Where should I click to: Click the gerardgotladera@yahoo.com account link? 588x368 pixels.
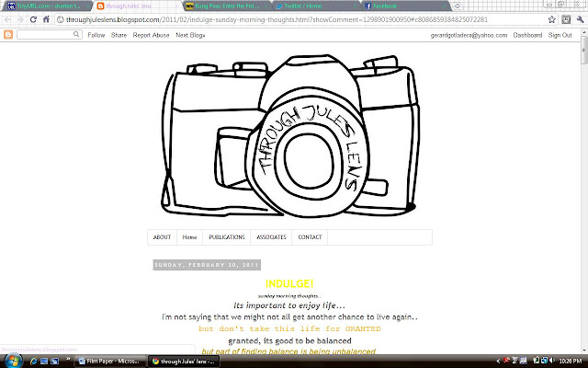pos(469,35)
